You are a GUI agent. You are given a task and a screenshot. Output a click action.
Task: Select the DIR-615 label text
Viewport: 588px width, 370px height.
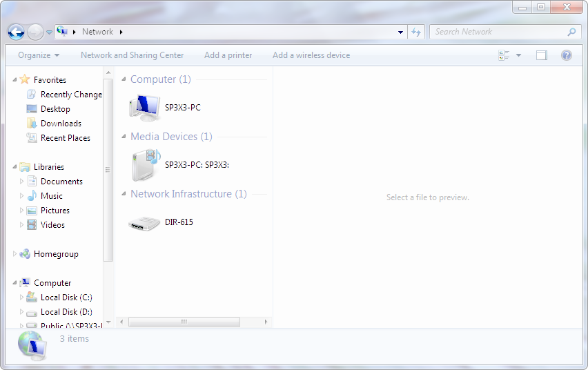click(x=179, y=222)
